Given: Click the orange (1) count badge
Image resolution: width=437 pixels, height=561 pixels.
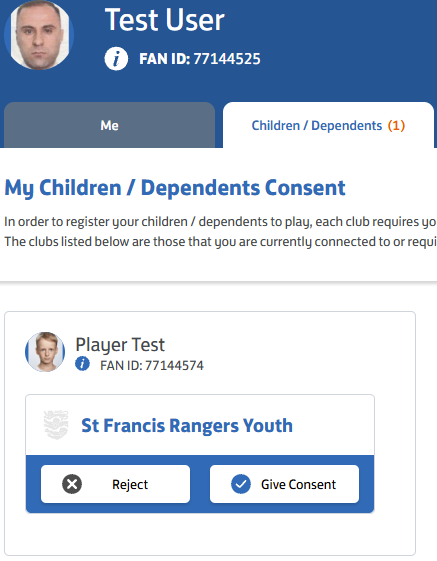Looking at the screenshot, I should coord(396,126).
